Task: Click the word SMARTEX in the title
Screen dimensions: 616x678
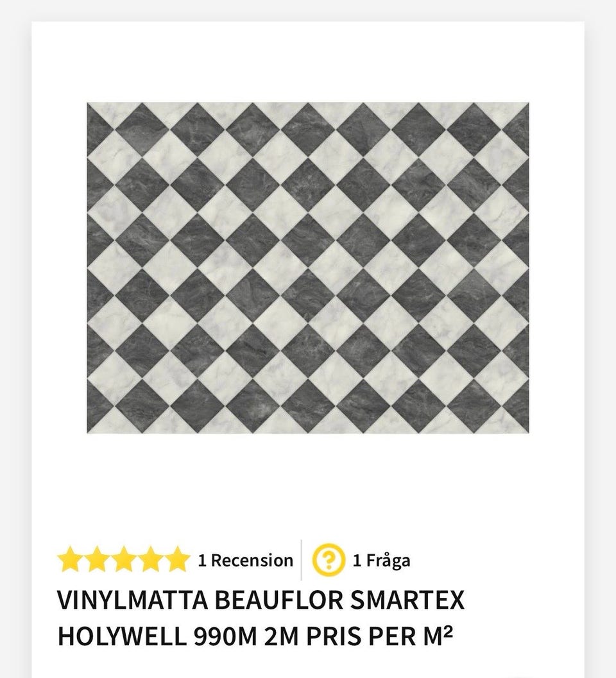Action: [x=407, y=600]
